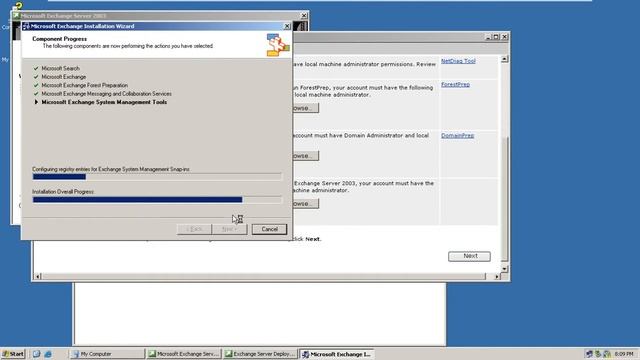The height and width of the screenshot is (360, 640).
Task: Switch to Microsoft Exchange Serv... taskbar button
Action: pyautogui.click(x=183, y=354)
